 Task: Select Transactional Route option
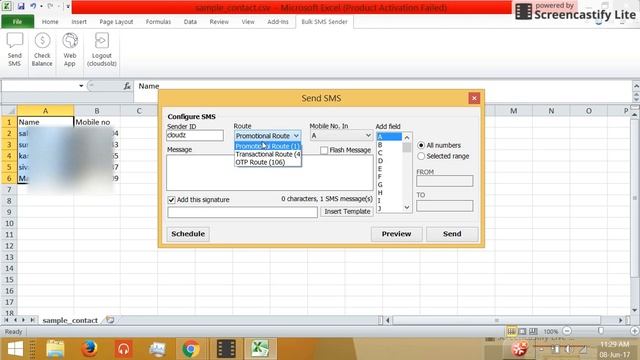268,154
